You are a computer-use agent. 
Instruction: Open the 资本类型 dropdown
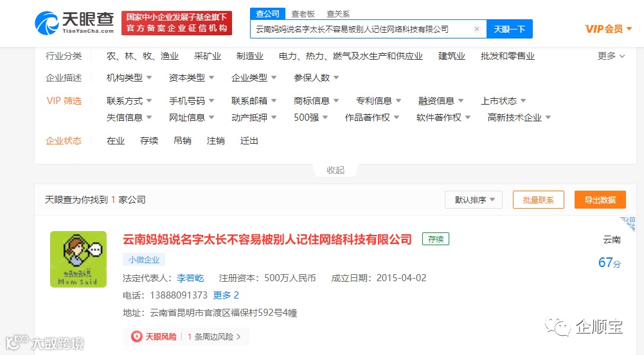pyautogui.click(x=192, y=78)
